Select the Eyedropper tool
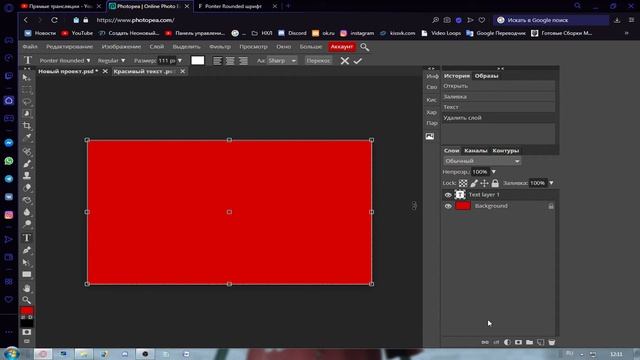Viewport: 640px width, 360px height. [27, 138]
